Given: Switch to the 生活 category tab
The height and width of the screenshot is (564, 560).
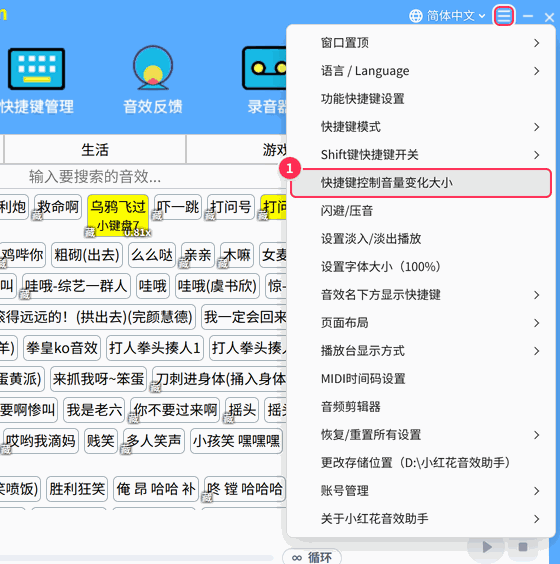Looking at the screenshot, I should pos(95,150).
